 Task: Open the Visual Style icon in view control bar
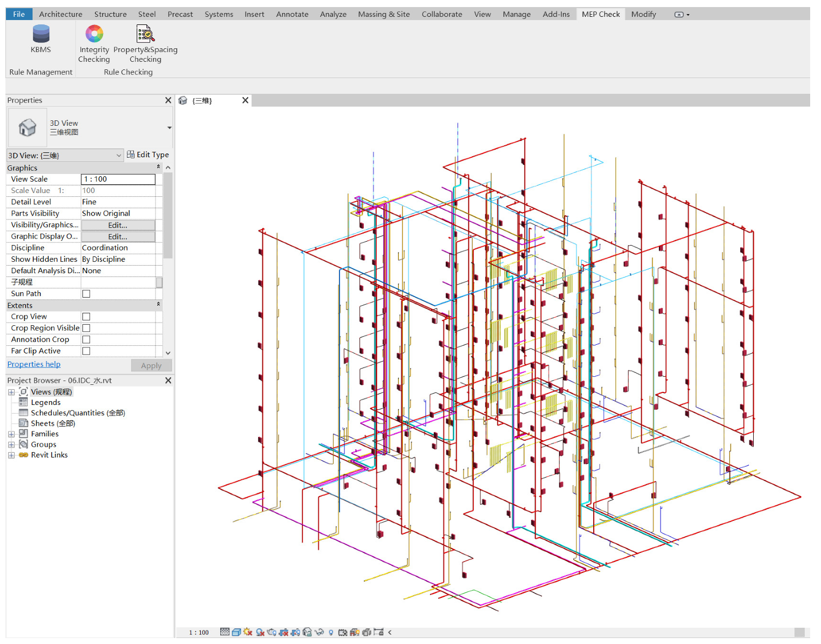(x=236, y=632)
